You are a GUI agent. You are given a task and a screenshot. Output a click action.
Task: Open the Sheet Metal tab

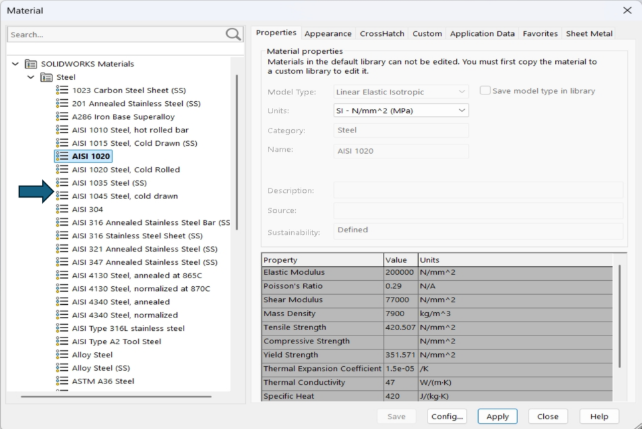click(x=589, y=34)
